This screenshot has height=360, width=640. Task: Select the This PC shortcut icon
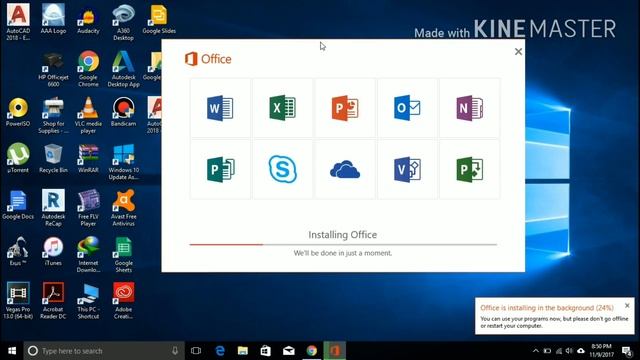coord(88,300)
